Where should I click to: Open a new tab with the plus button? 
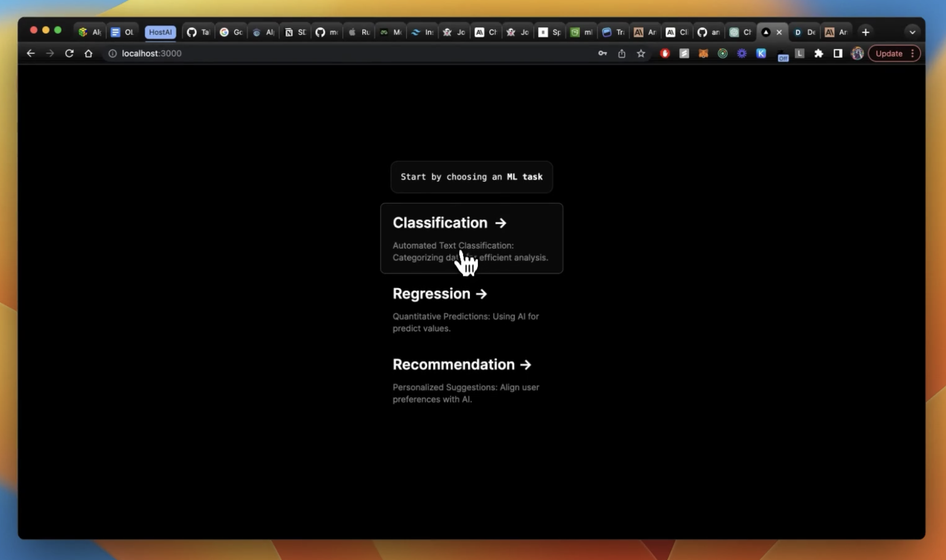coord(865,32)
